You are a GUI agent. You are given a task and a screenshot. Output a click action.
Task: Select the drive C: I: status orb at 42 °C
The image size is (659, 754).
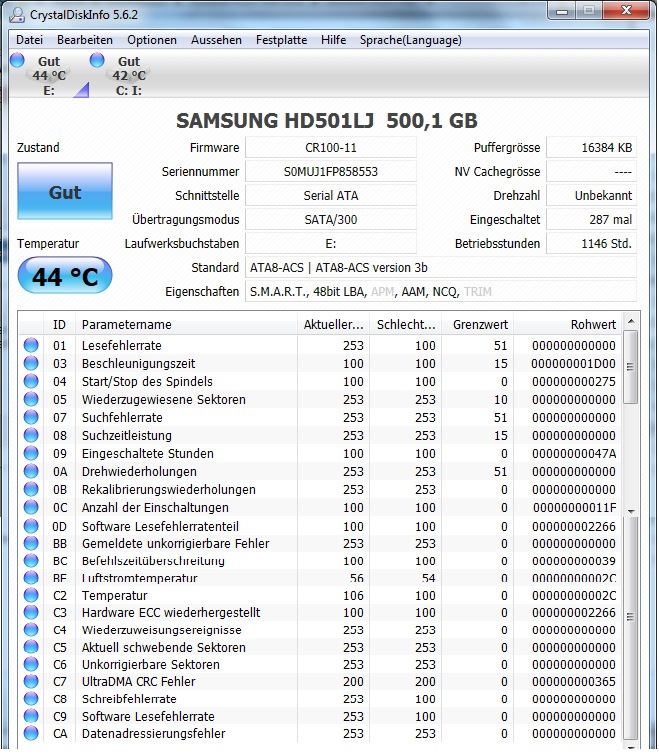coord(97,60)
